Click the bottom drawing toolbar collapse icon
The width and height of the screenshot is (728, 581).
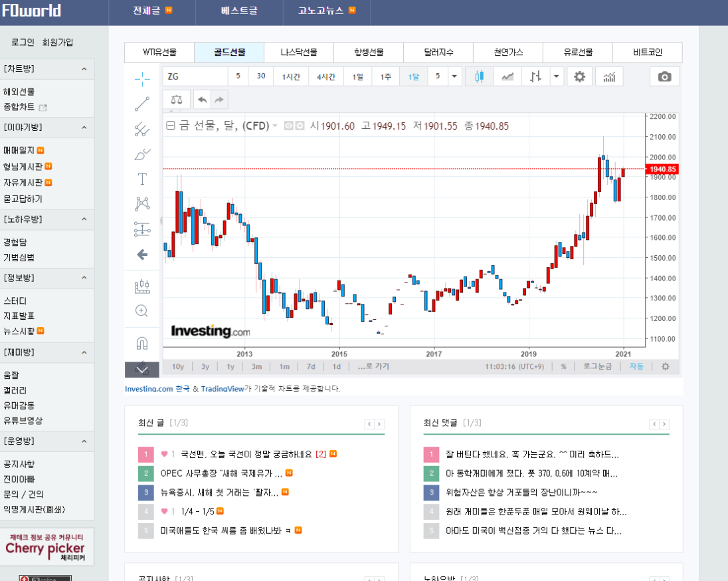(142, 370)
